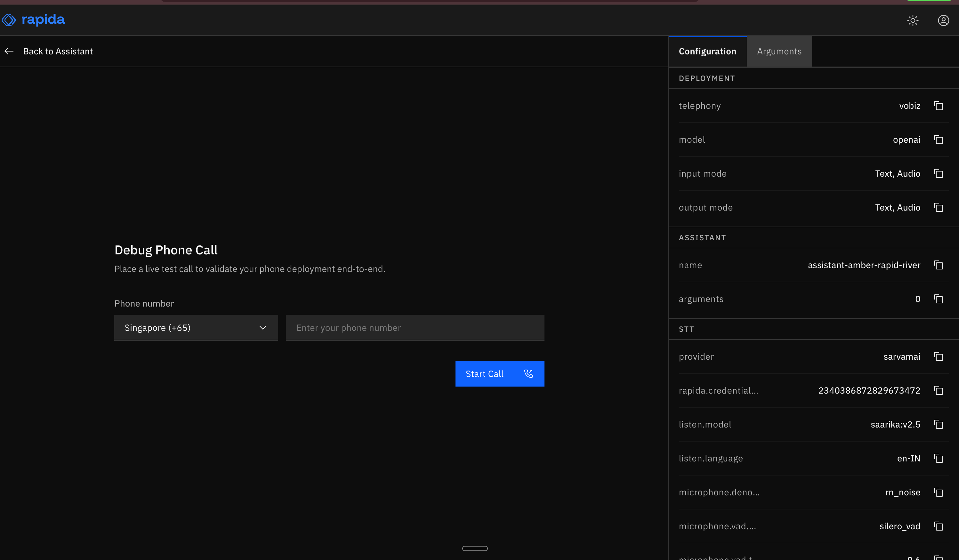Click the ASSISTANT section header
Screen dimensions: 959x560
702,238
